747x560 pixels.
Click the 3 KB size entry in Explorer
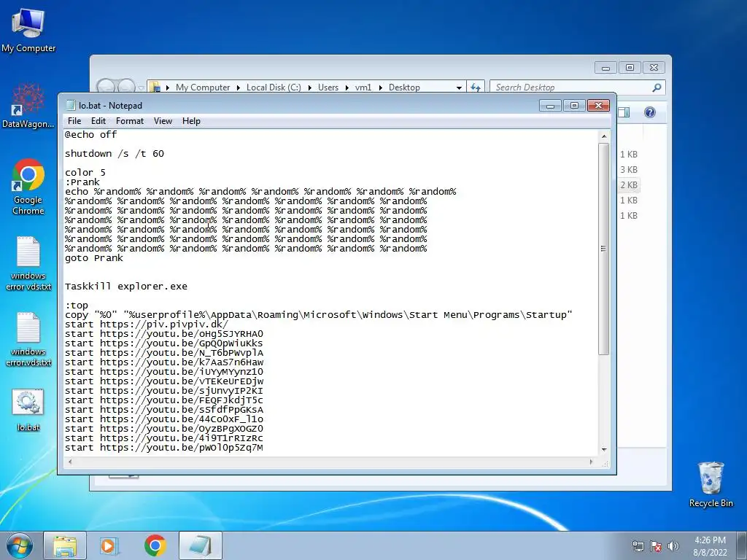point(628,169)
